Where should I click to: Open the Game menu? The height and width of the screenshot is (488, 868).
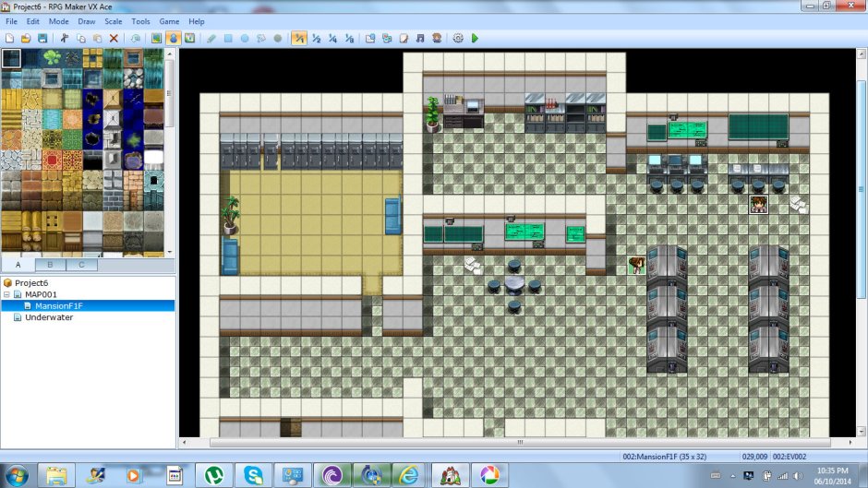point(169,21)
